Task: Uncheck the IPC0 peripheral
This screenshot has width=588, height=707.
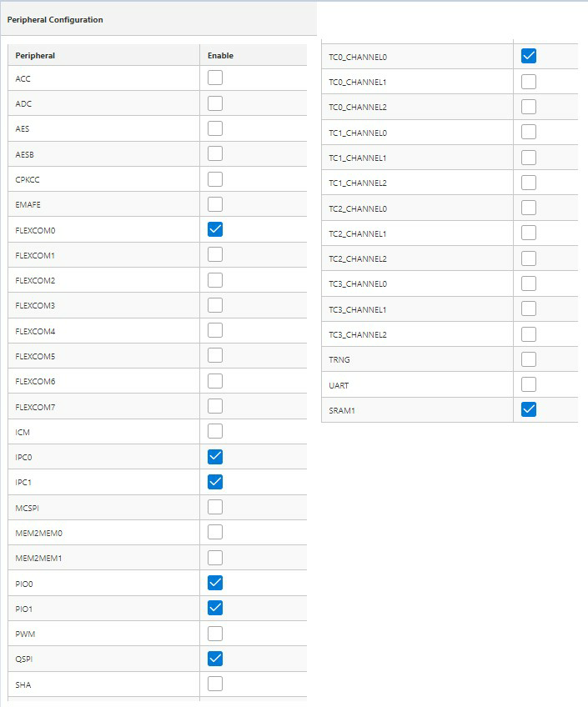Action: pos(215,456)
